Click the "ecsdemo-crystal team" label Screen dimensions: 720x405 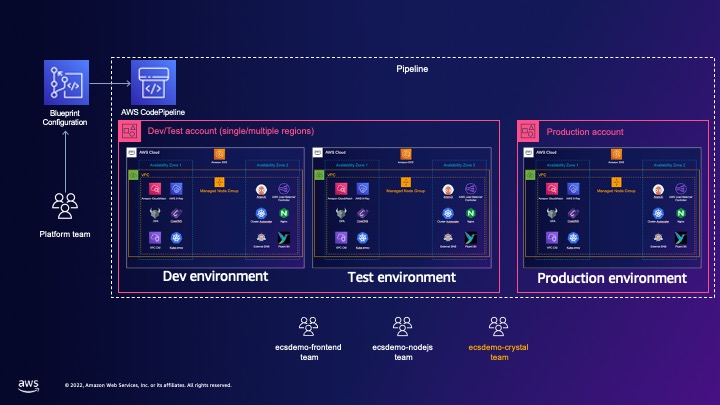(499, 352)
